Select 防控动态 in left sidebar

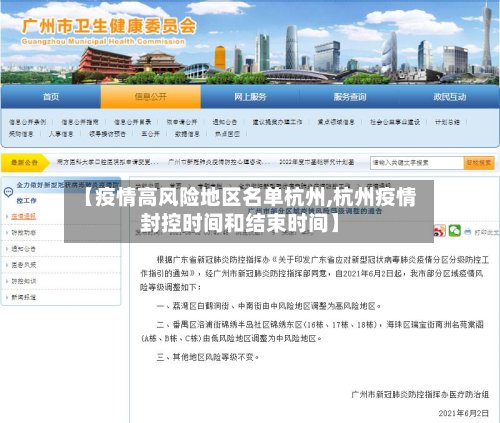[x=23, y=233]
